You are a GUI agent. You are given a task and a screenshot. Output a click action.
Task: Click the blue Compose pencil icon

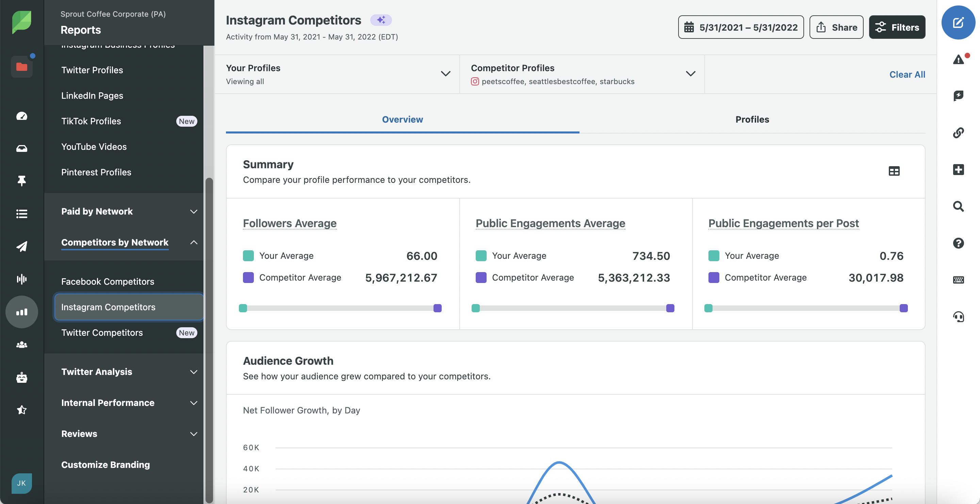point(958,22)
